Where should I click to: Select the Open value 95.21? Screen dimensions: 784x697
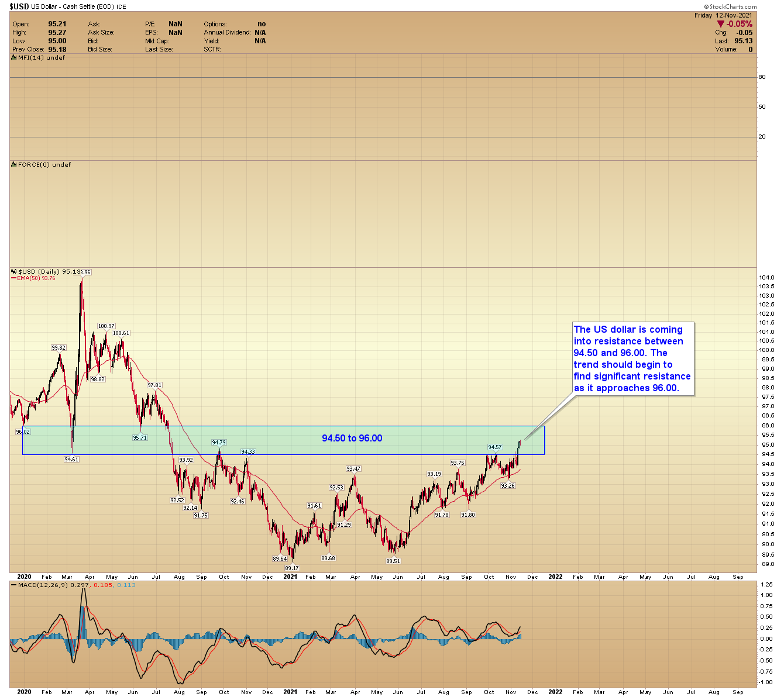57,24
